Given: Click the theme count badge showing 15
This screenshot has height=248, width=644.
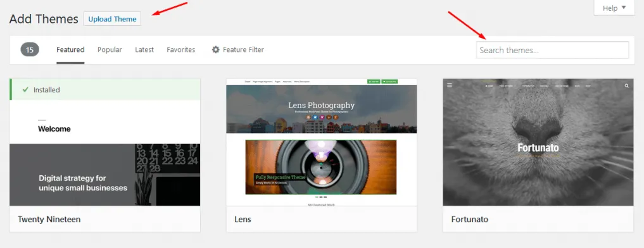Looking at the screenshot, I should point(30,50).
